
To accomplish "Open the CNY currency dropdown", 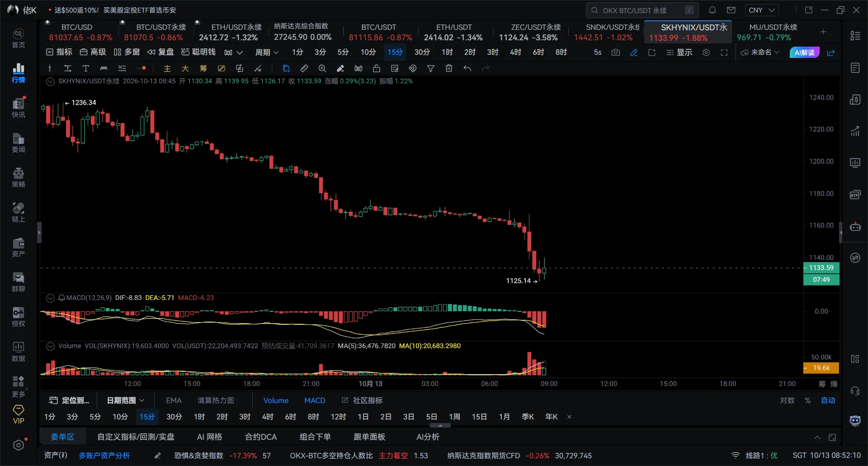I will (762, 10).
